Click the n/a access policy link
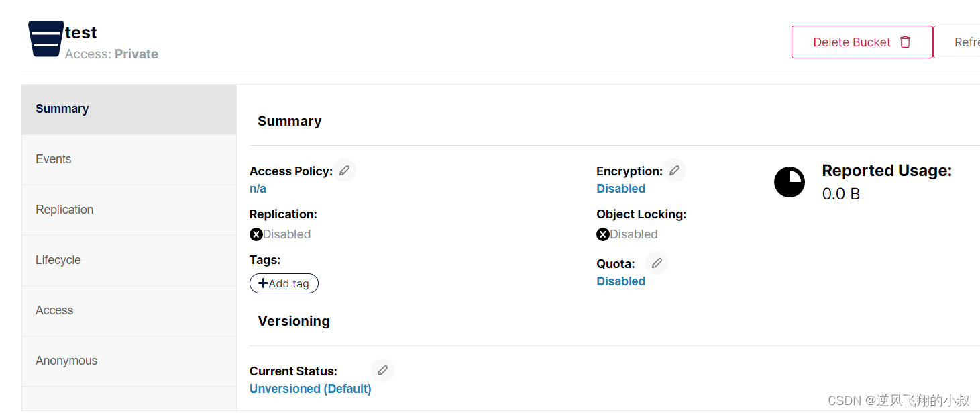The width and height of the screenshot is (980, 413). click(x=258, y=189)
